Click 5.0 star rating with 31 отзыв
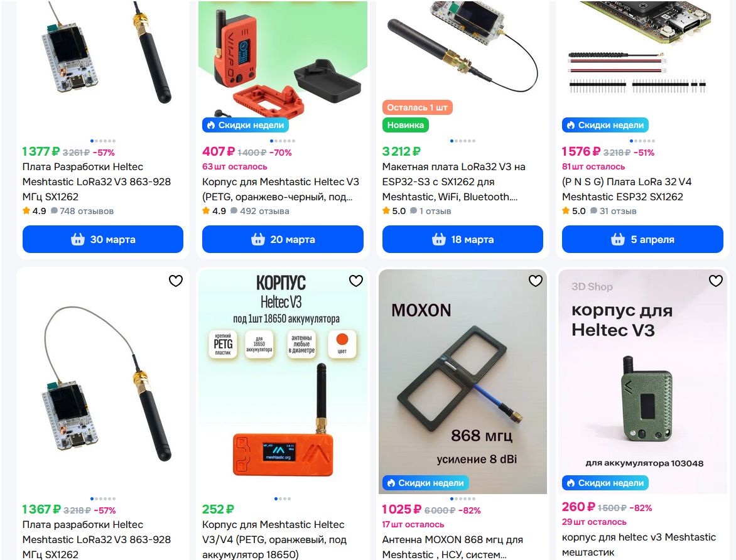The width and height of the screenshot is (736, 560). click(x=573, y=211)
